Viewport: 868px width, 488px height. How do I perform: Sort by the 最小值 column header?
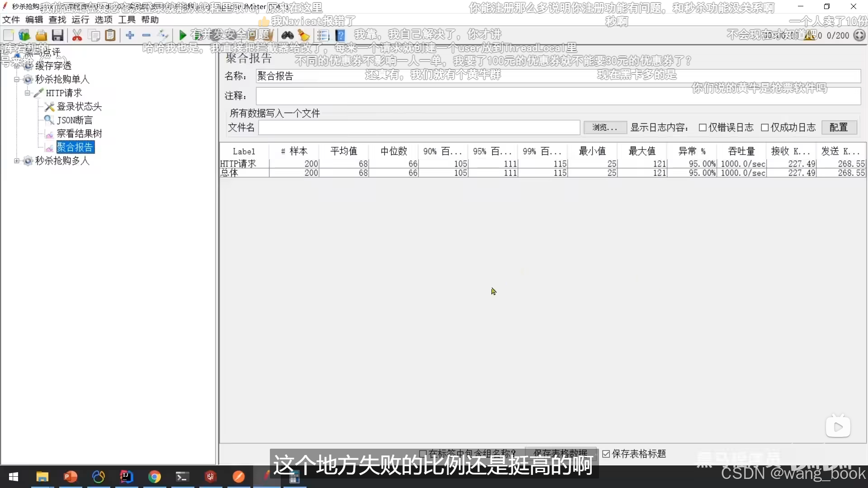592,151
